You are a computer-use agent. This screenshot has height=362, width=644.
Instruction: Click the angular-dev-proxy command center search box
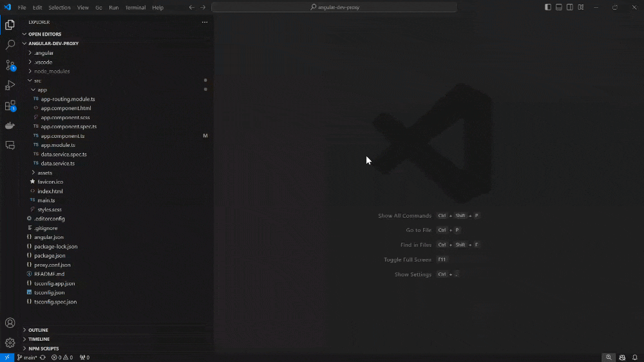coord(334,7)
